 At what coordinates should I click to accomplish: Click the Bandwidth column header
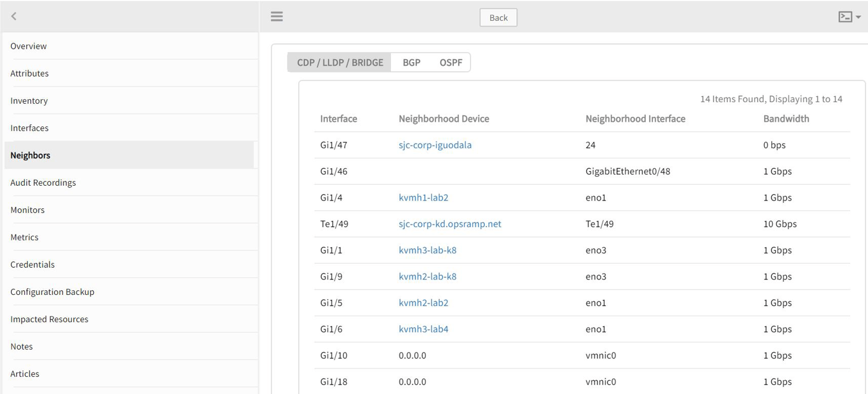pyautogui.click(x=786, y=119)
